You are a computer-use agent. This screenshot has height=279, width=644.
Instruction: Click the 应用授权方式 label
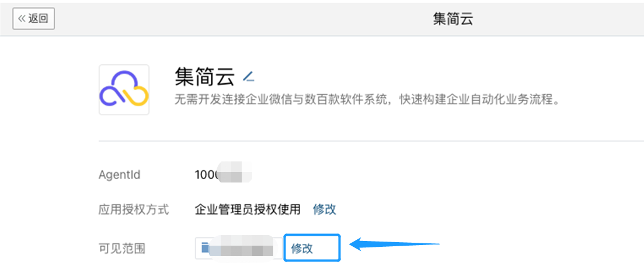point(134,209)
